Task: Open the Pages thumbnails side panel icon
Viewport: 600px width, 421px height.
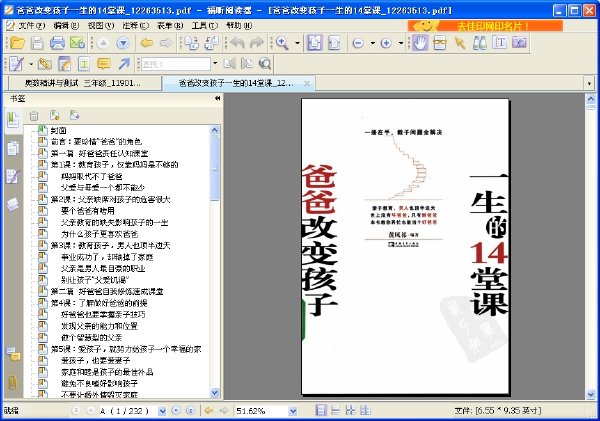Action: (13, 148)
